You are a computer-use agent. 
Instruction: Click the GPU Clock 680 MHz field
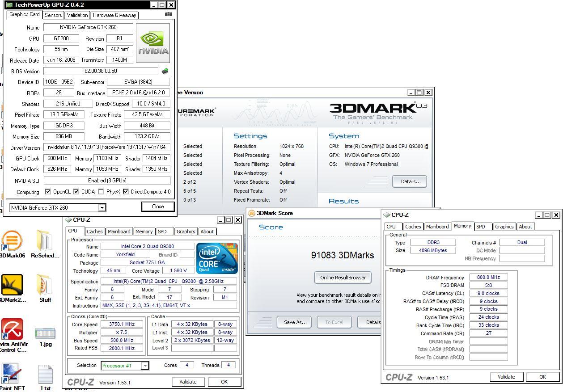57,158
